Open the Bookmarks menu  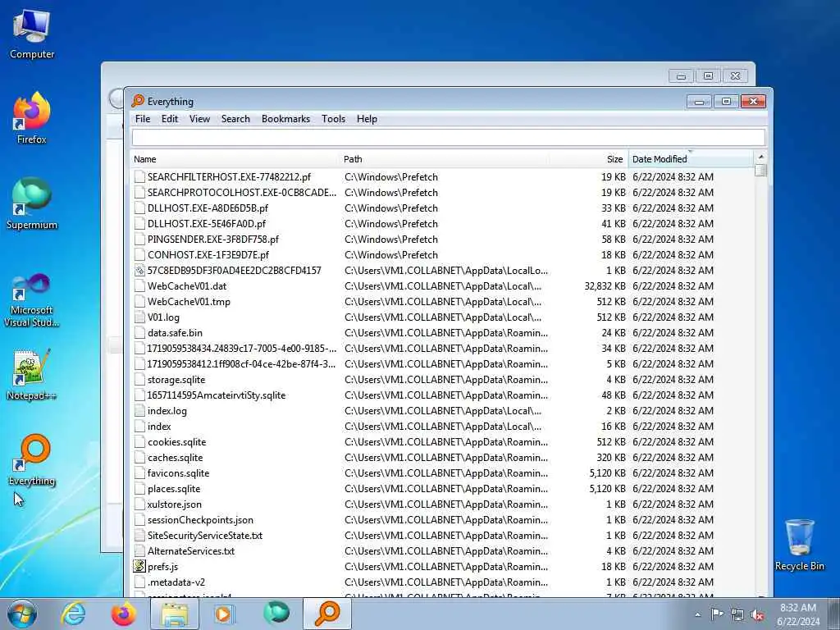coord(285,119)
